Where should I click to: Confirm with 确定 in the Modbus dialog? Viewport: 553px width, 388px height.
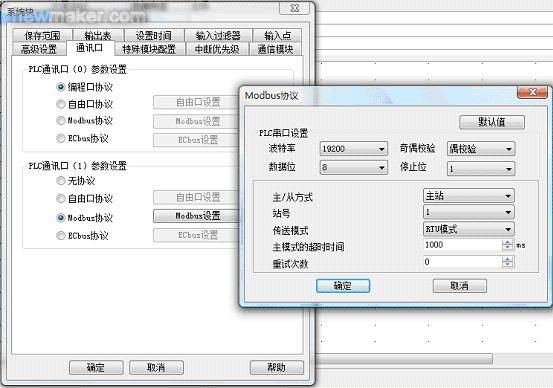click(x=343, y=286)
